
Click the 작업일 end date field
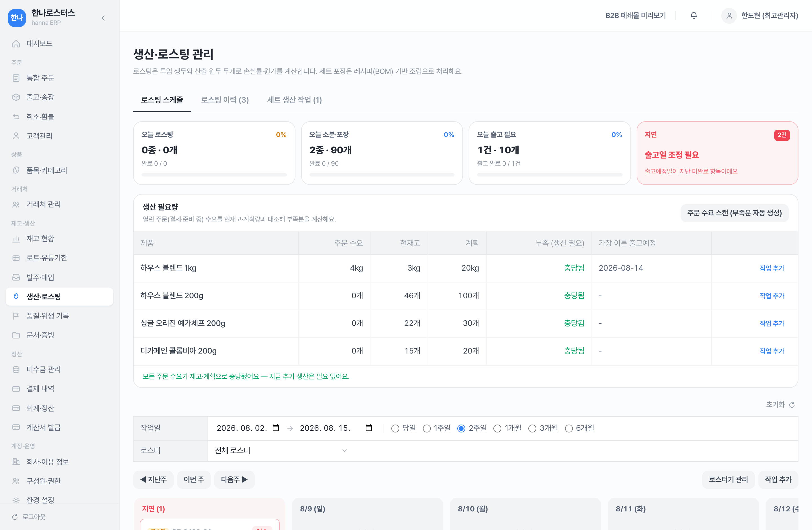click(x=336, y=428)
